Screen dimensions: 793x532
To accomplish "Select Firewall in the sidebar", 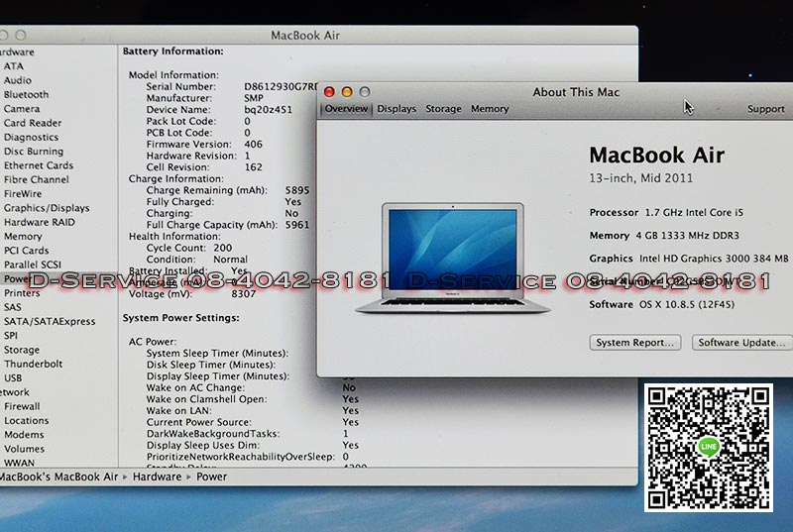I will coord(22,406).
